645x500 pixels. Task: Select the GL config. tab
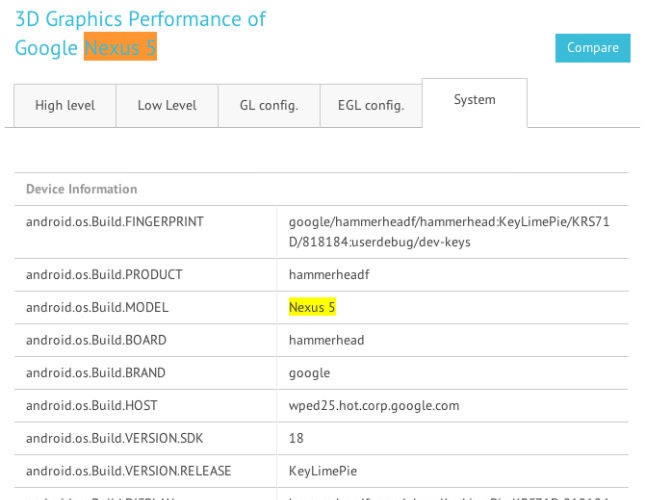click(268, 105)
